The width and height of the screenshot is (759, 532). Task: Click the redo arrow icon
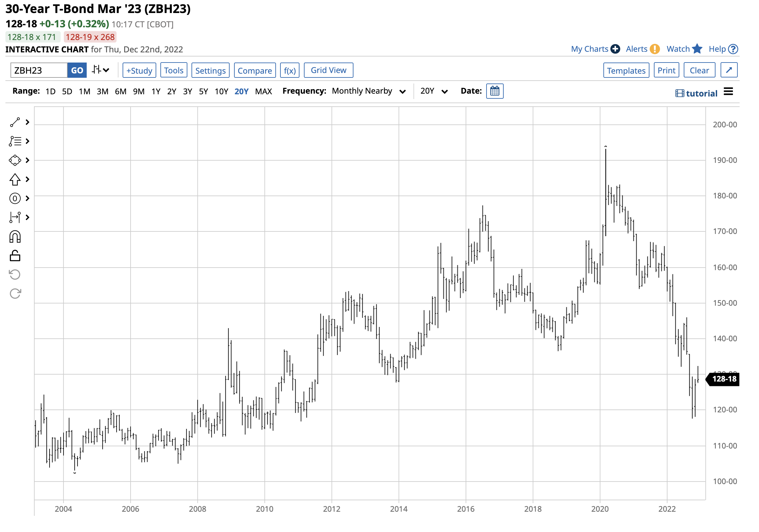coord(15,294)
